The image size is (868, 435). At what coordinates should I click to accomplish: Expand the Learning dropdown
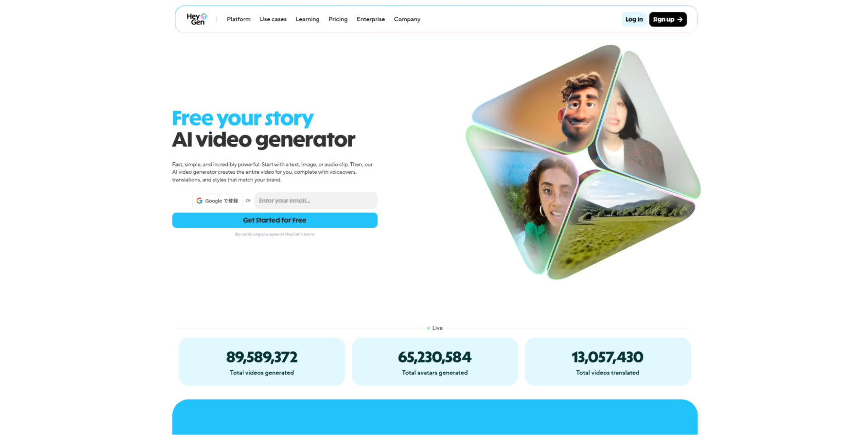point(307,19)
